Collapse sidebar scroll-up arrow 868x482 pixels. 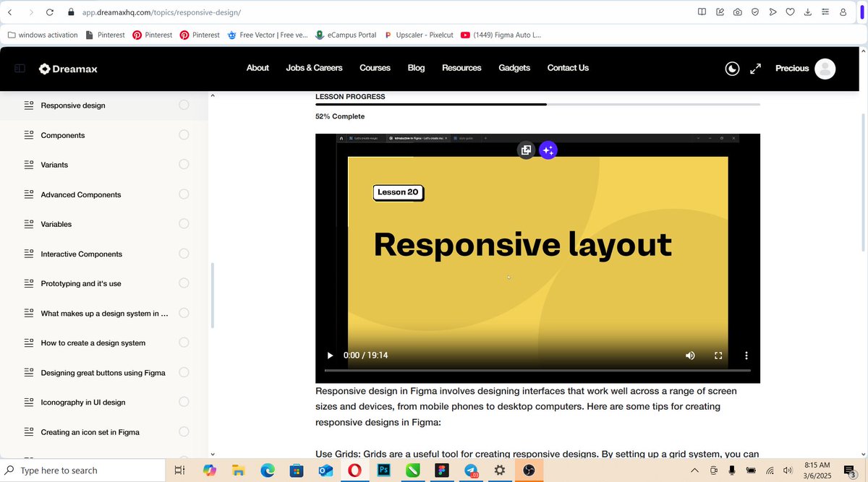(x=213, y=95)
